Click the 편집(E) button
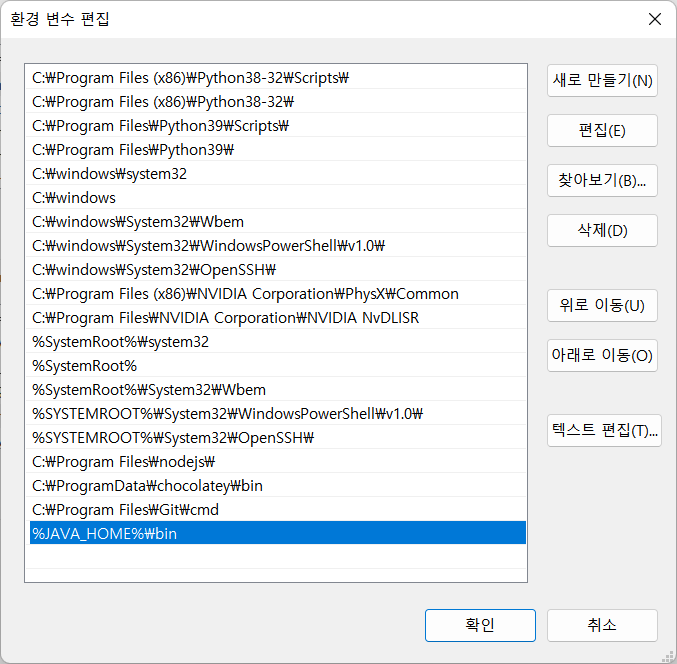The width and height of the screenshot is (677, 664). tap(602, 130)
